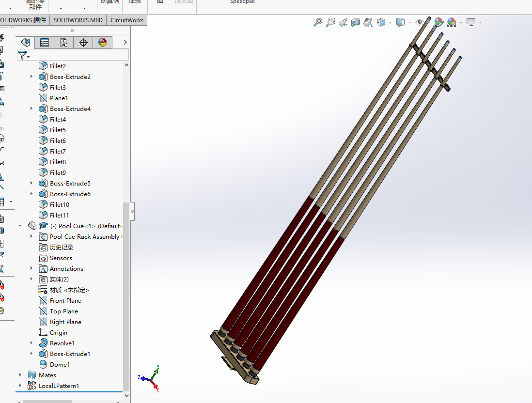Open the CircuitWorks ribbon tab
The height and width of the screenshot is (403, 532).
127,20
